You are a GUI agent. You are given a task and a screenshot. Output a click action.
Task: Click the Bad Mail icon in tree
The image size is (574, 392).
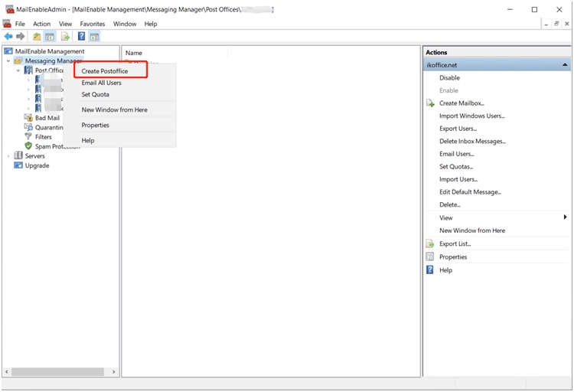[x=28, y=118]
